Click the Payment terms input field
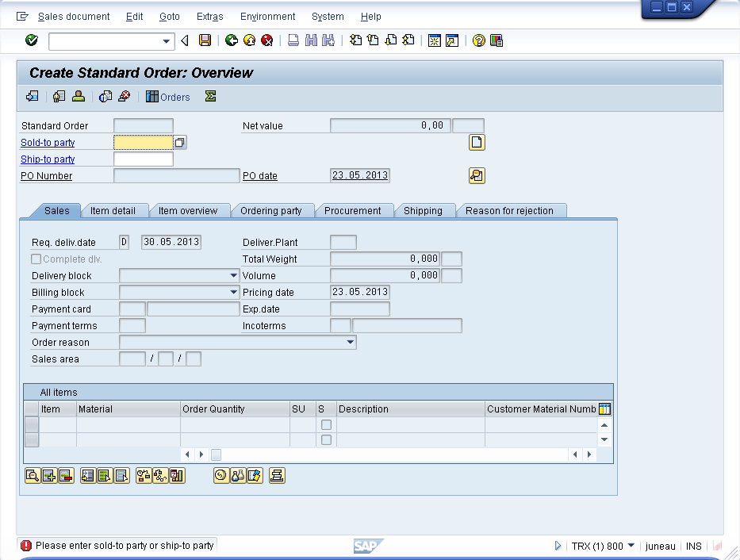The width and height of the screenshot is (740, 560). (132, 325)
